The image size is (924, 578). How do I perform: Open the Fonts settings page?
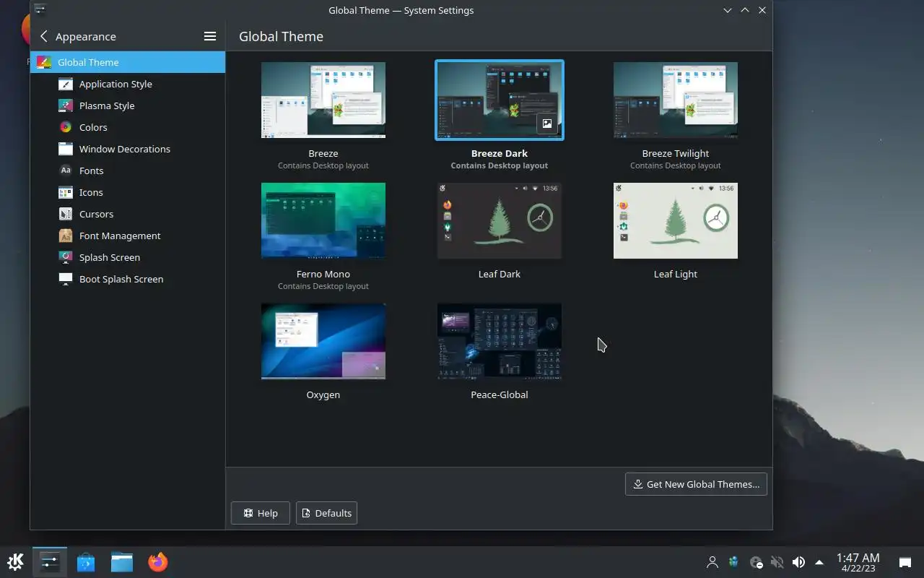128,171
